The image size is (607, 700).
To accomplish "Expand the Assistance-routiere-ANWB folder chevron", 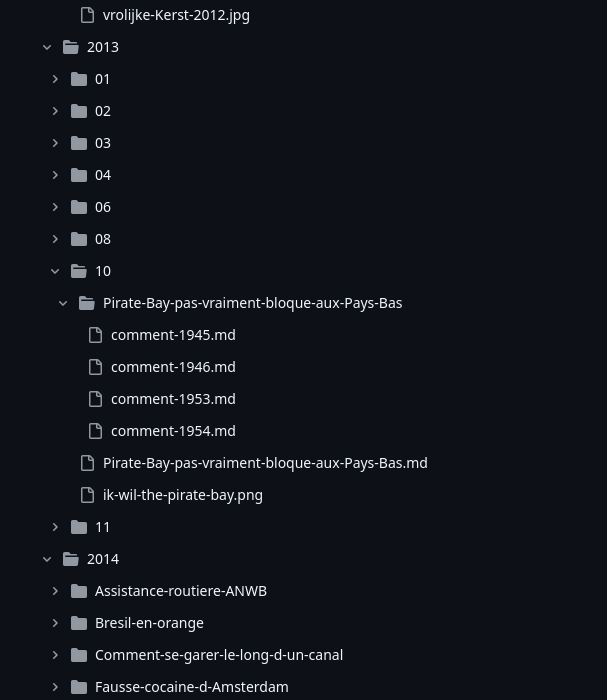I will pyautogui.click(x=55, y=591).
